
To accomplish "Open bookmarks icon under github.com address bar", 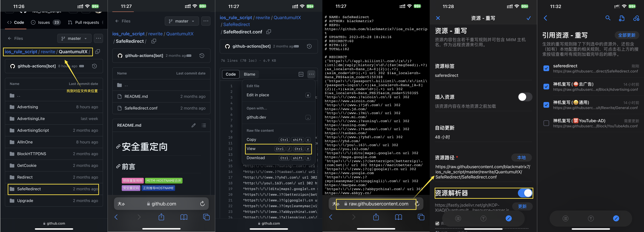I will pyautogui.click(x=184, y=217).
